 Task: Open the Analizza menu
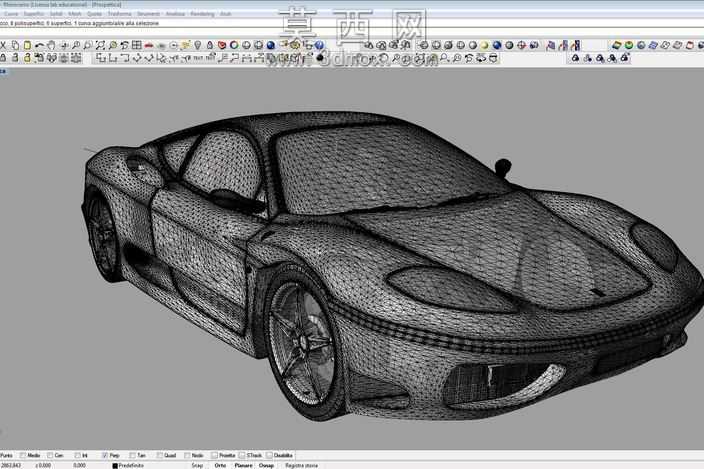(175, 14)
